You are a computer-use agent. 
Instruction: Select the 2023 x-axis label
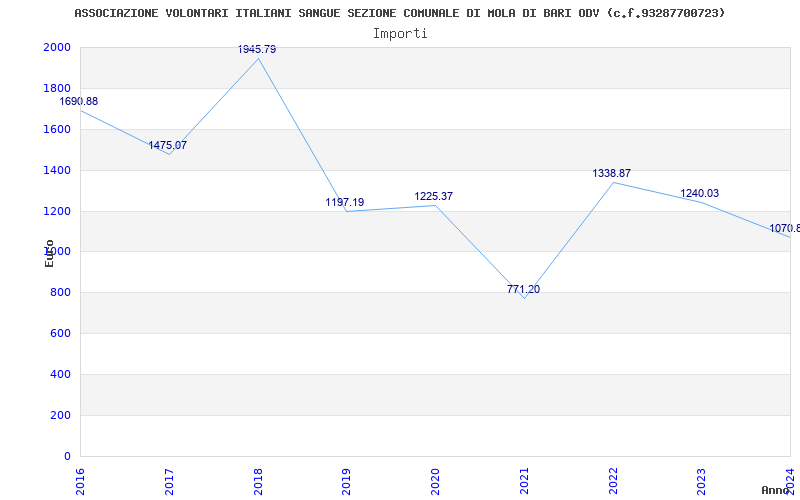tap(702, 481)
